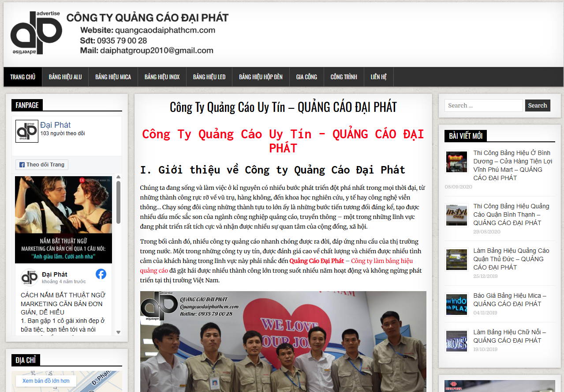Open the TRANG CHỦ menu item
564x392 pixels.
pos(23,77)
